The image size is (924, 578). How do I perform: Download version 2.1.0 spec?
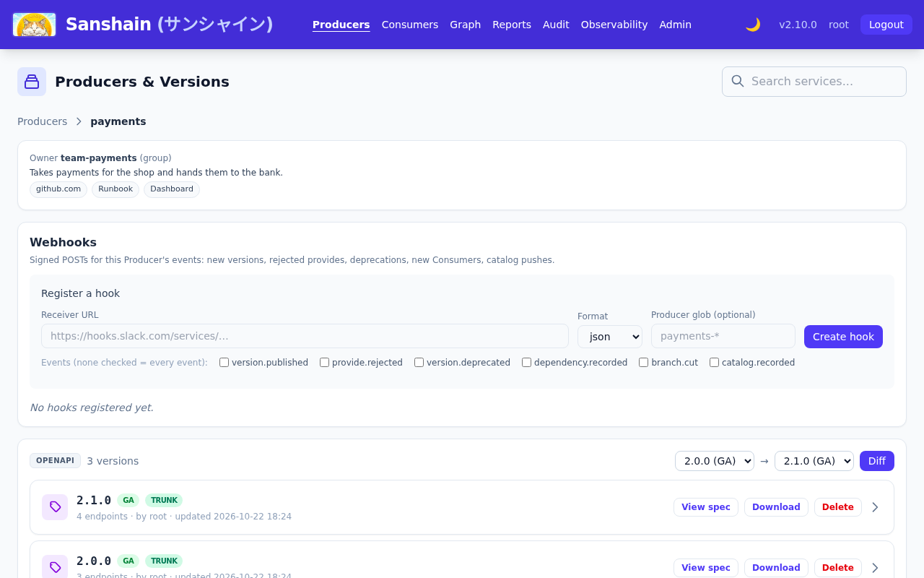(776, 507)
